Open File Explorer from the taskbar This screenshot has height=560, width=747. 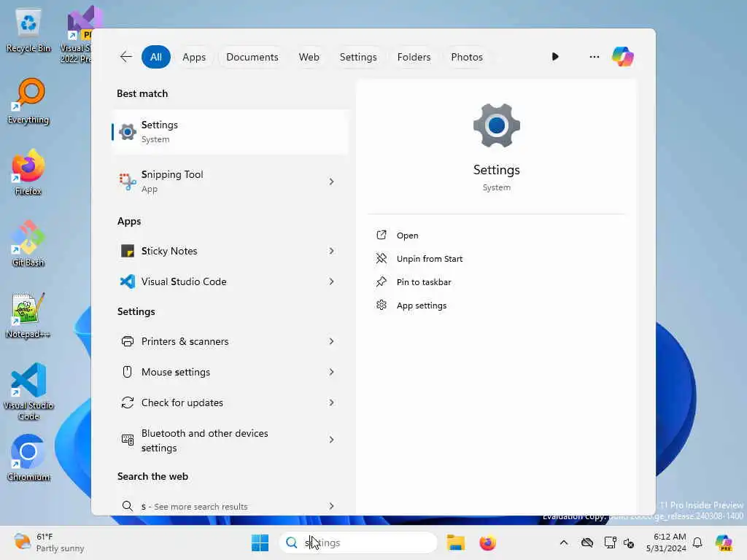[x=455, y=542]
